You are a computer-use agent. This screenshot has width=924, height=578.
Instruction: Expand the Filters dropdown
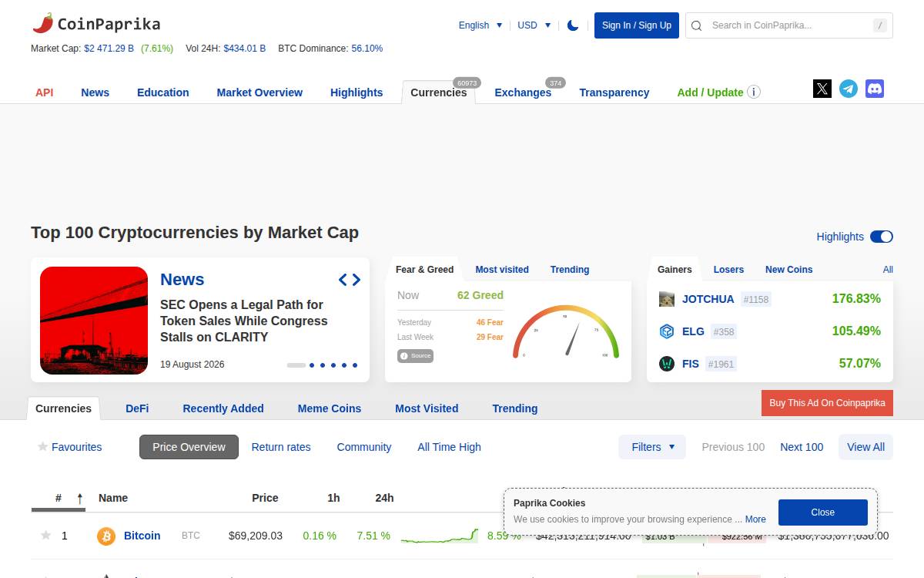click(652, 447)
